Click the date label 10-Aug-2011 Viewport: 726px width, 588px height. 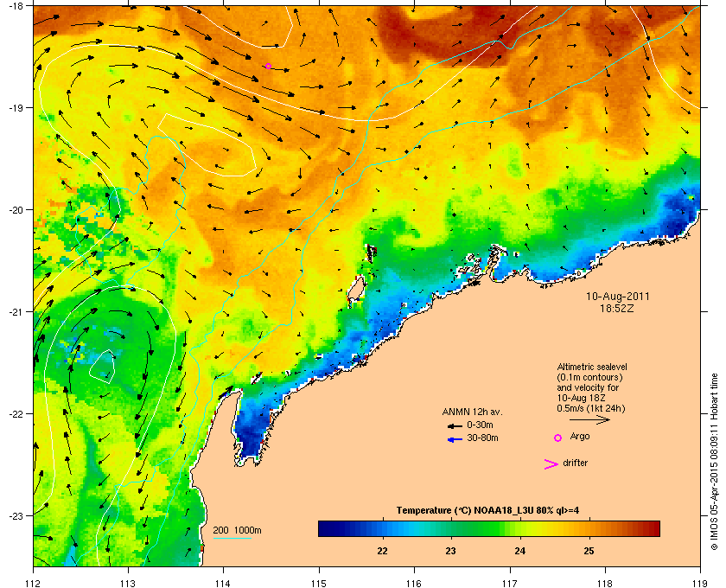(618, 297)
